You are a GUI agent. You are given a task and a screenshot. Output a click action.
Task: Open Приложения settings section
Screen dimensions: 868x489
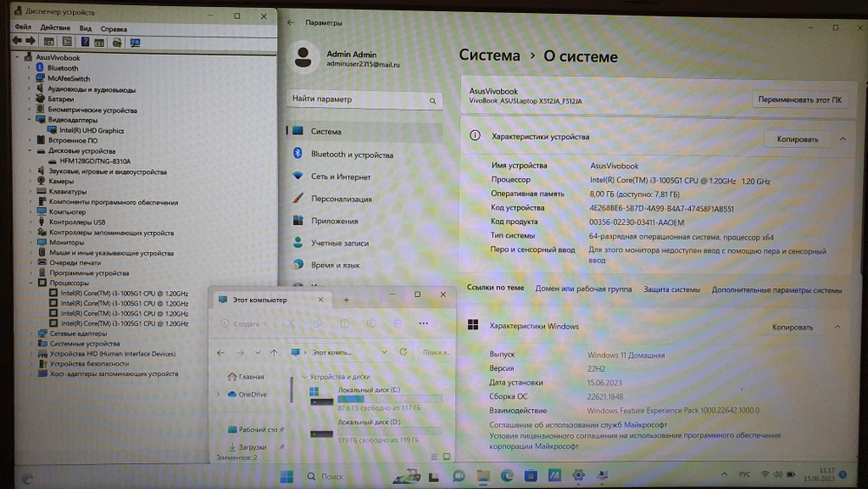(x=334, y=221)
